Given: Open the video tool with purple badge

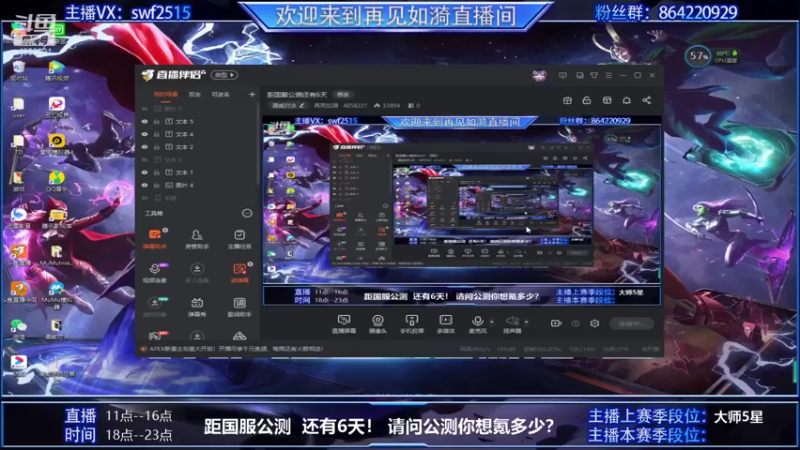Looking at the screenshot, I should [155, 272].
